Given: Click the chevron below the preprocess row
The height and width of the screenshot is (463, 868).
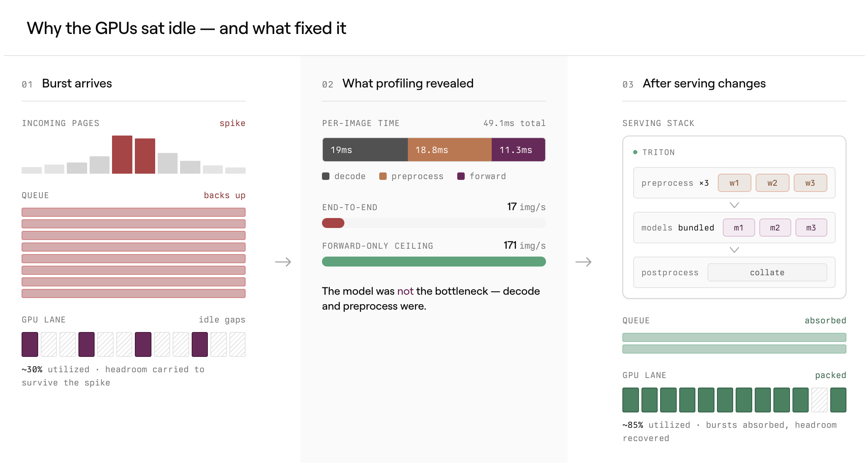Looking at the screenshot, I should 734,205.
